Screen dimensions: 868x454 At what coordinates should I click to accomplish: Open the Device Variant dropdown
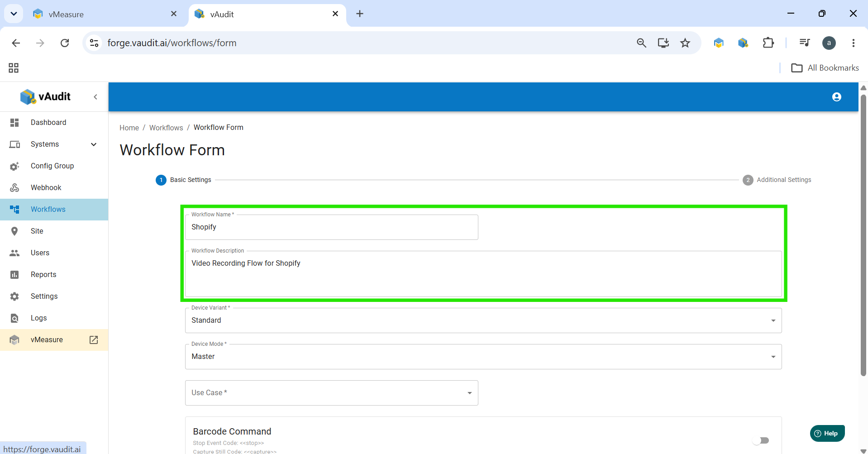tap(483, 320)
